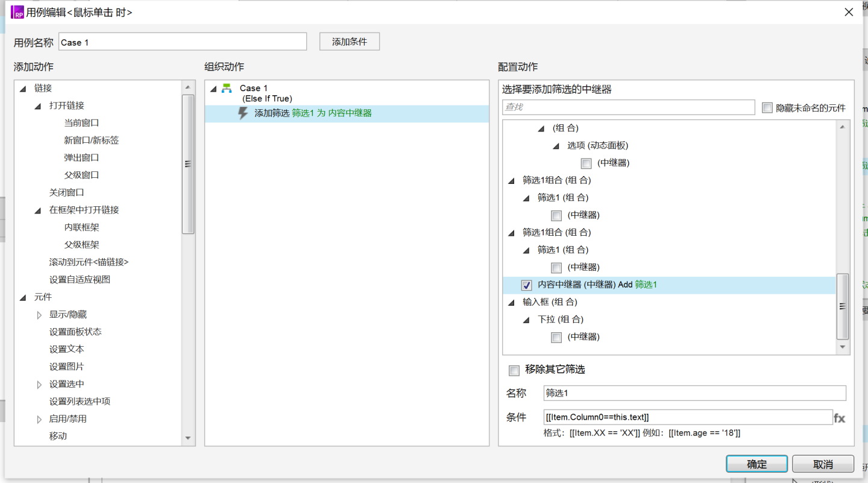Click the 条件 field with Item.Column0 expression
868x483 pixels.
688,417
